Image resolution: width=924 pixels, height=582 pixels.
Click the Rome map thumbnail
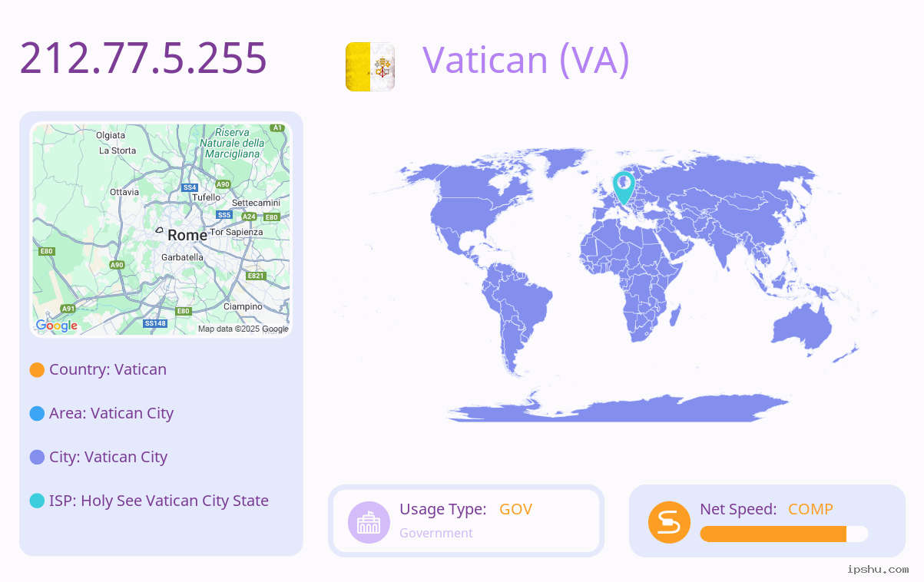pyautogui.click(x=161, y=230)
